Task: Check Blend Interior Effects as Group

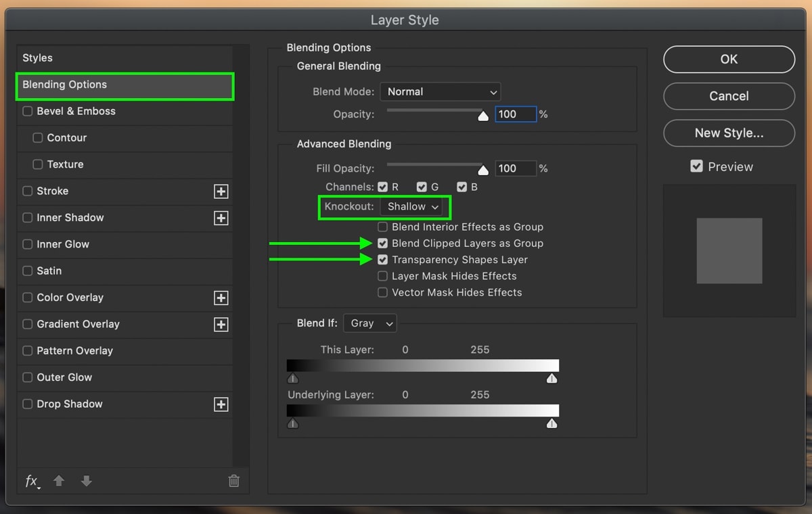Action: 383,227
